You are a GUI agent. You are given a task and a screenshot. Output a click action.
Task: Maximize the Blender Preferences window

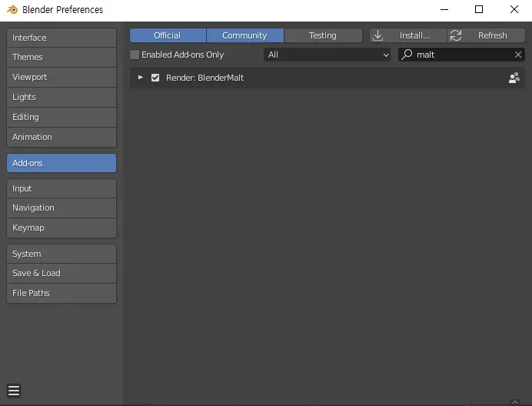[479, 9]
